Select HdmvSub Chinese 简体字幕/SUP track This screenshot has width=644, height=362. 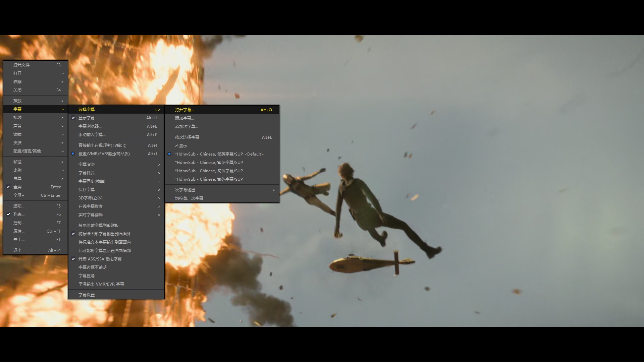click(209, 171)
